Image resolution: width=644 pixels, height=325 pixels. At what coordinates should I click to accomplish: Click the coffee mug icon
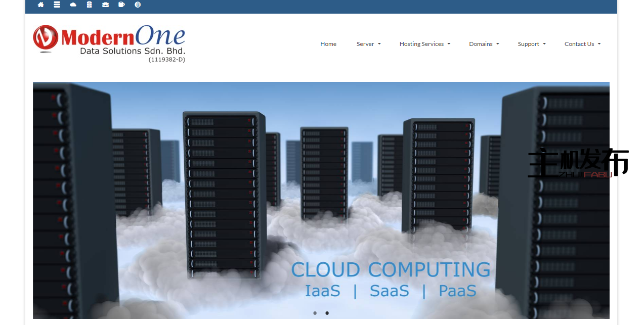[121, 5]
